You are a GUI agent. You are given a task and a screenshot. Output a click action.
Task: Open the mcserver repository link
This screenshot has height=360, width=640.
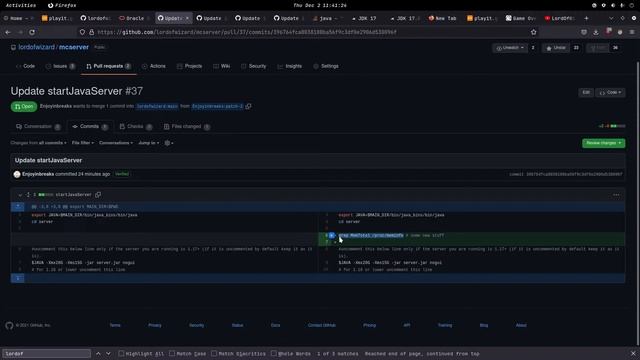pyautogui.click(x=73, y=47)
